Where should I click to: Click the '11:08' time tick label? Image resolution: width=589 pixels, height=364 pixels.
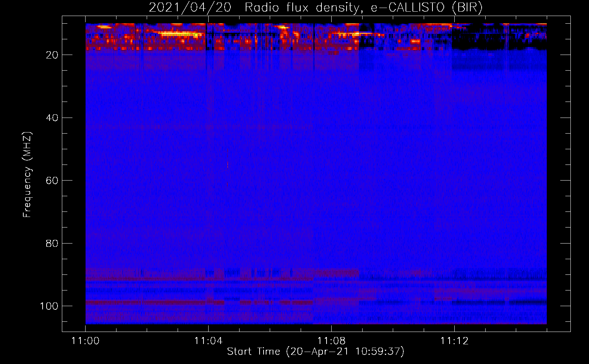click(x=331, y=341)
